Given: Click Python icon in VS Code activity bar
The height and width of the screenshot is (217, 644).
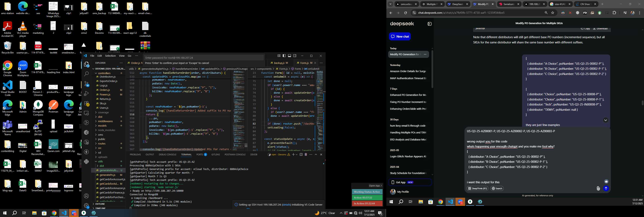Looking at the screenshot, I should pyautogui.click(x=87, y=162).
